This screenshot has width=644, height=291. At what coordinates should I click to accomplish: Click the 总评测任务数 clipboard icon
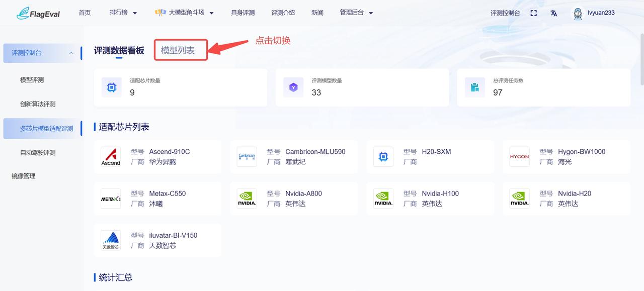(475, 87)
